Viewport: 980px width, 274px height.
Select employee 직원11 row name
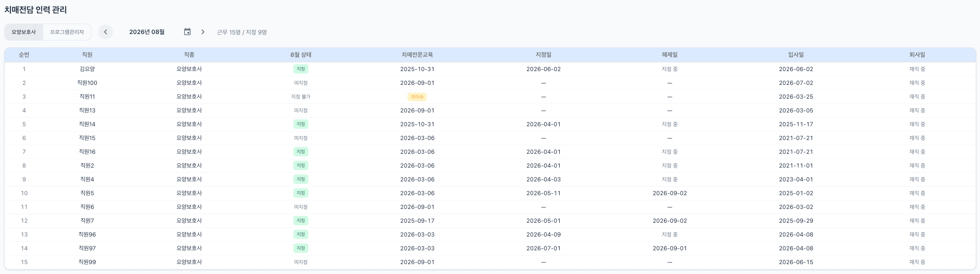coord(87,97)
